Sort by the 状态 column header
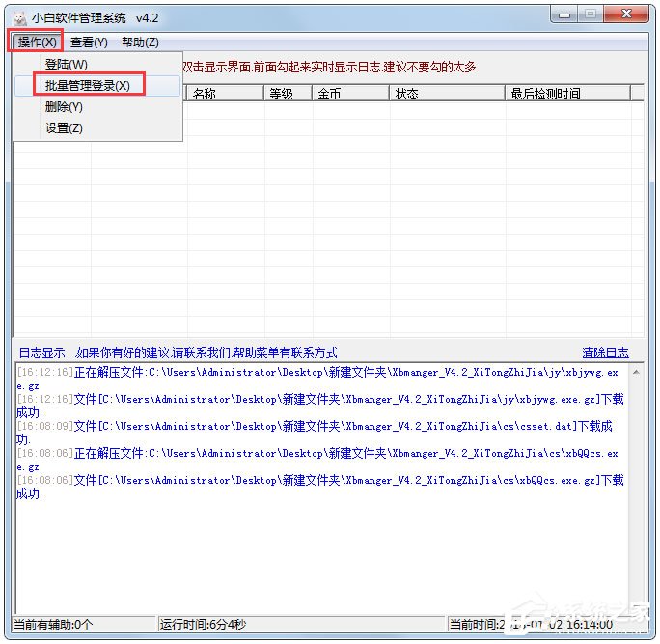The image size is (660, 644). point(447,93)
